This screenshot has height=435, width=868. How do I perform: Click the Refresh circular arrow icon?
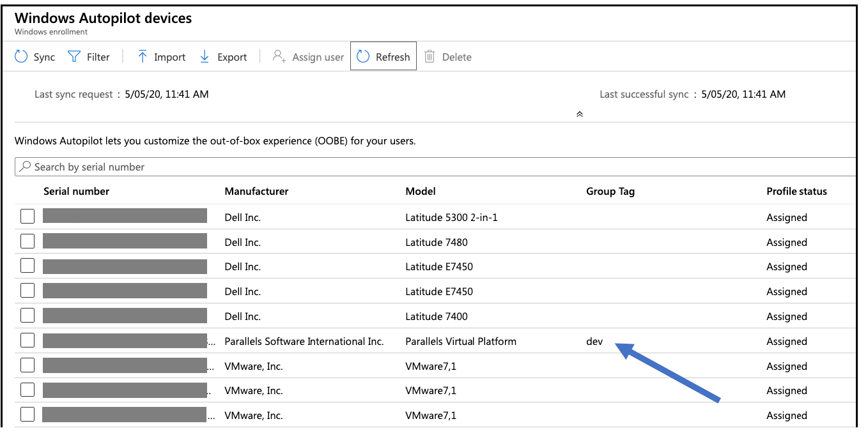363,57
